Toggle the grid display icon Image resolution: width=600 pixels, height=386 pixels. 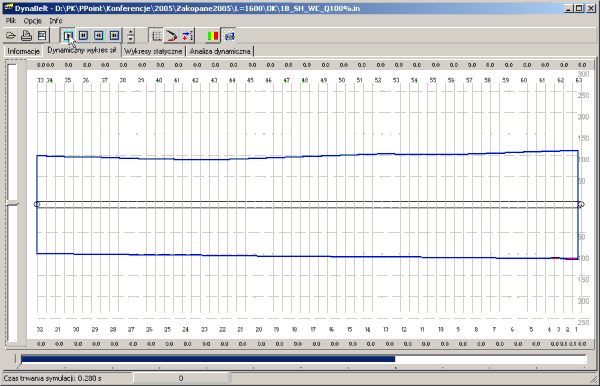tap(156, 36)
